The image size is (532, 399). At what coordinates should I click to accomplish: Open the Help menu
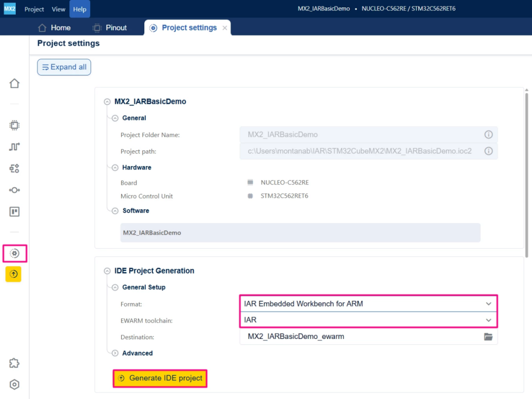pyautogui.click(x=80, y=9)
